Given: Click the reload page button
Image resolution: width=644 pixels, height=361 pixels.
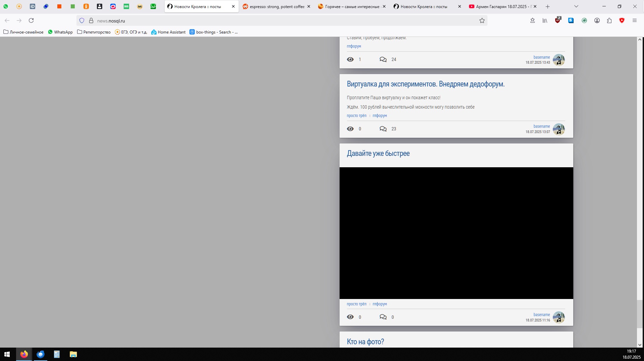Looking at the screenshot, I should tap(31, 20).
